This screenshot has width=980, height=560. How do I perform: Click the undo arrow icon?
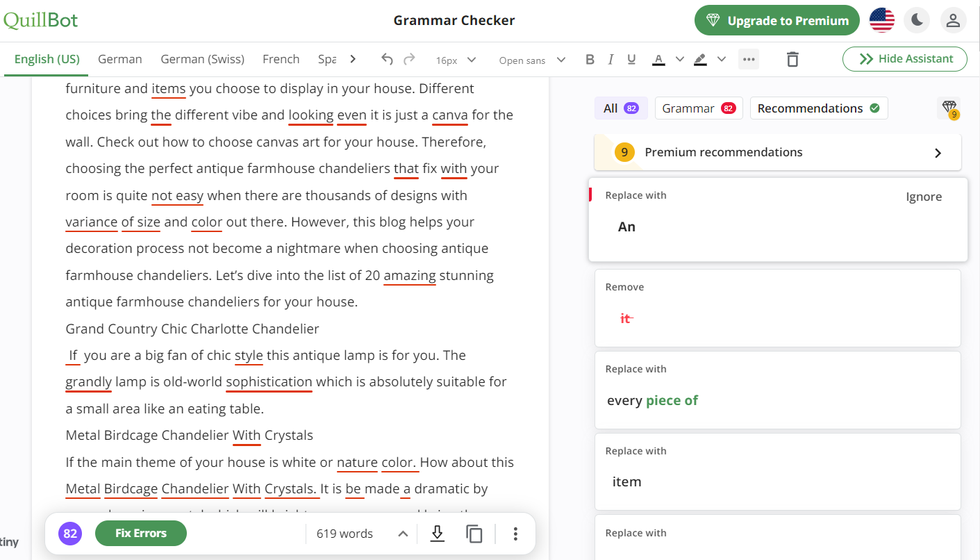[388, 60]
